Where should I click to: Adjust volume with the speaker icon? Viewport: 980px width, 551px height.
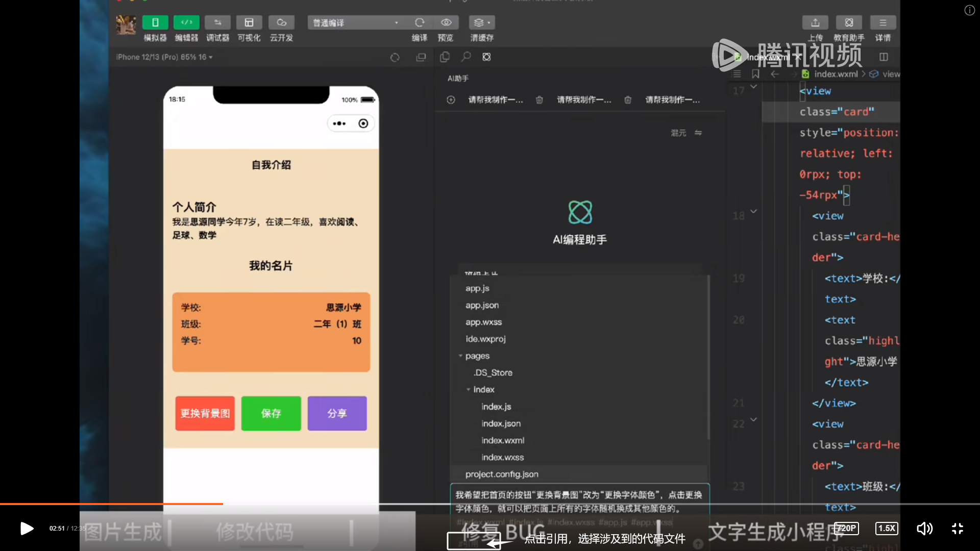924,529
